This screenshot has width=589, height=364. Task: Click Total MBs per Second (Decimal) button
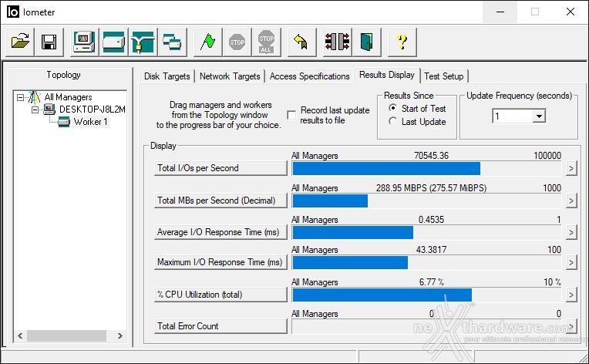(x=220, y=201)
